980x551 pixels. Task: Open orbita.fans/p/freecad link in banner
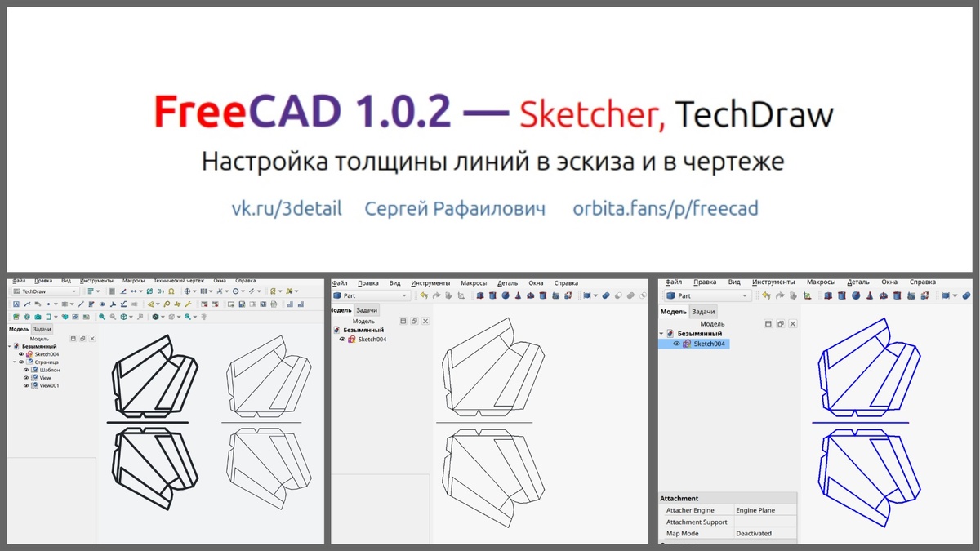[x=666, y=208]
